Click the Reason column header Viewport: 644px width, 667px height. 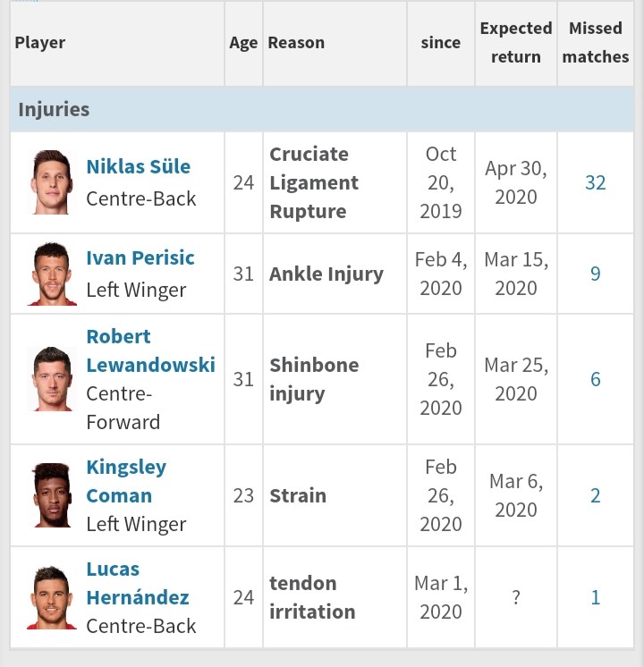point(296,43)
